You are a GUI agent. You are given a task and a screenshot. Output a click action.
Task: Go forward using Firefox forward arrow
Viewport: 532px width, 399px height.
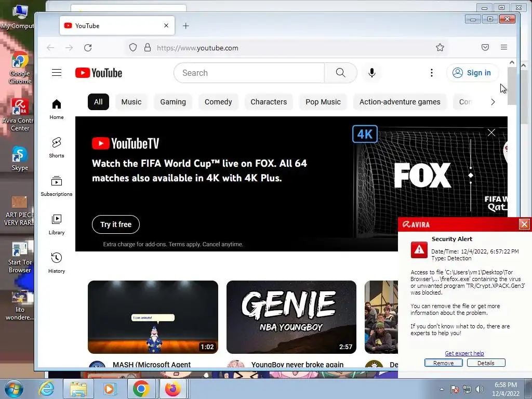69,48
